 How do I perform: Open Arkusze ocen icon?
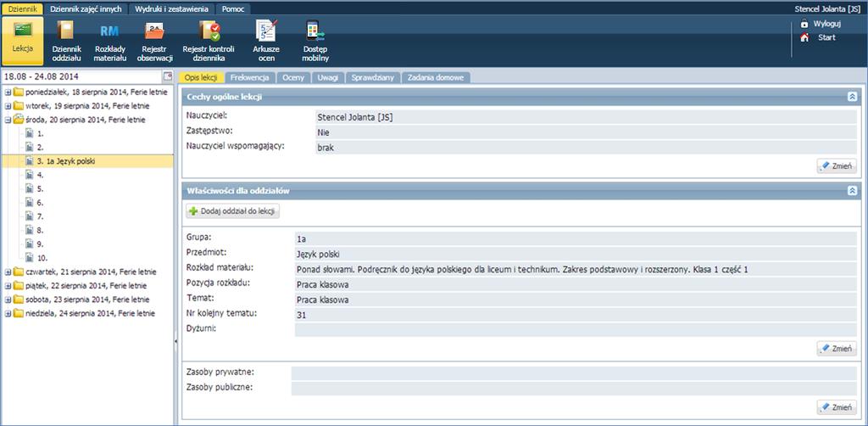click(267, 31)
